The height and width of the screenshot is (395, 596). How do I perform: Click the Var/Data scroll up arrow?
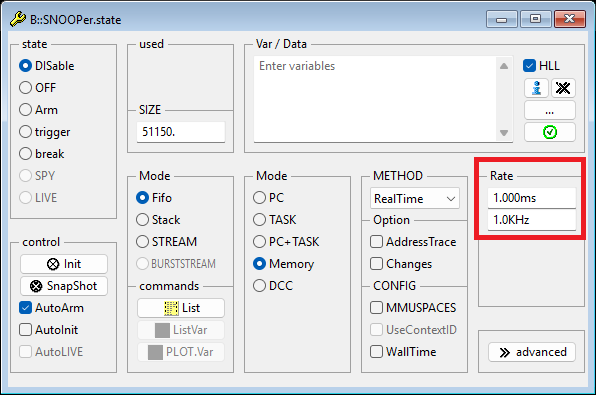(x=504, y=66)
